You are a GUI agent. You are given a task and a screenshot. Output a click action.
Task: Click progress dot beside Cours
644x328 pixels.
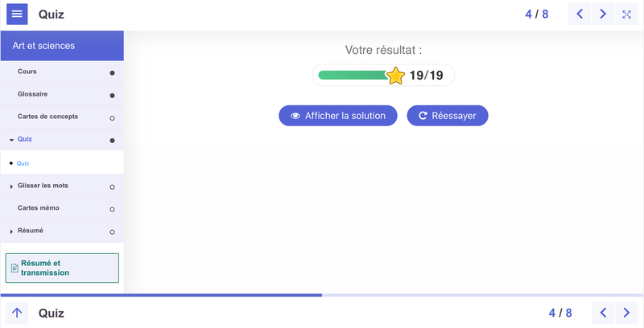pyautogui.click(x=112, y=73)
